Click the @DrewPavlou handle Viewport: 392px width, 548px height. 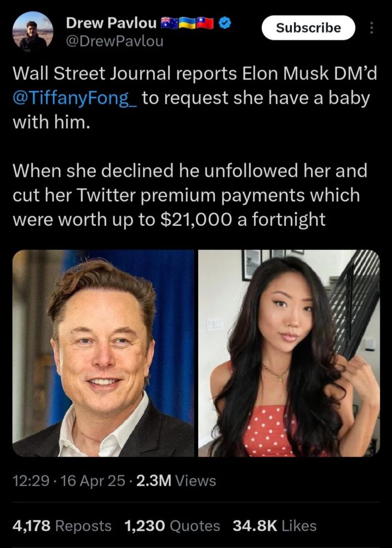(114, 41)
